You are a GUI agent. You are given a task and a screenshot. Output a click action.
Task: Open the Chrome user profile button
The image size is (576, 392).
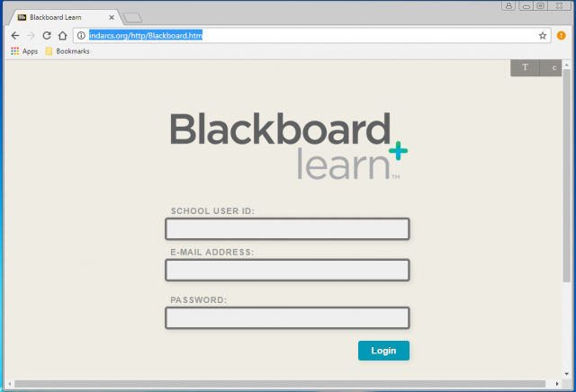click(508, 5)
